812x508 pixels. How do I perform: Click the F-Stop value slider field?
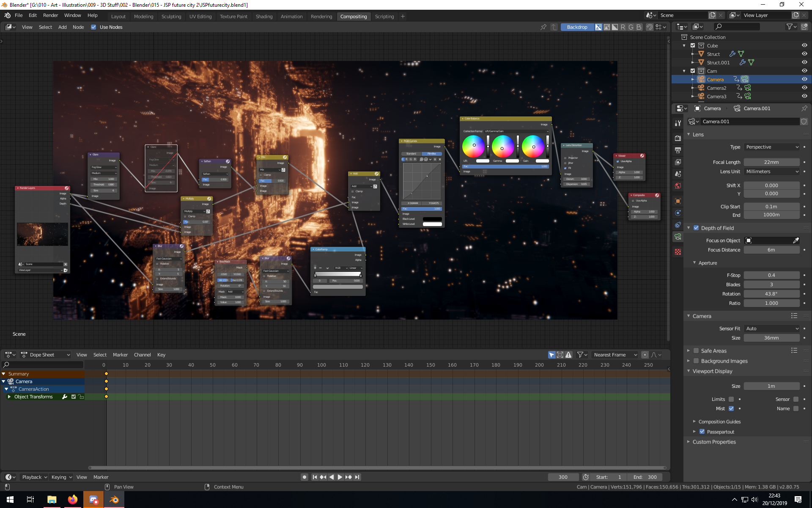tap(771, 275)
